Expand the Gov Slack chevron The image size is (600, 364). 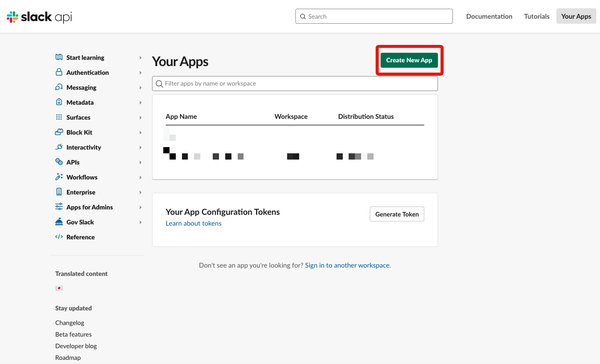tap(140, 222)
